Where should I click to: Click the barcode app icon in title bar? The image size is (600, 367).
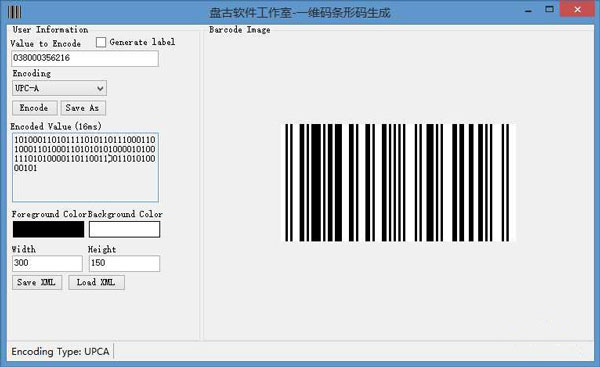coord(15,12)
